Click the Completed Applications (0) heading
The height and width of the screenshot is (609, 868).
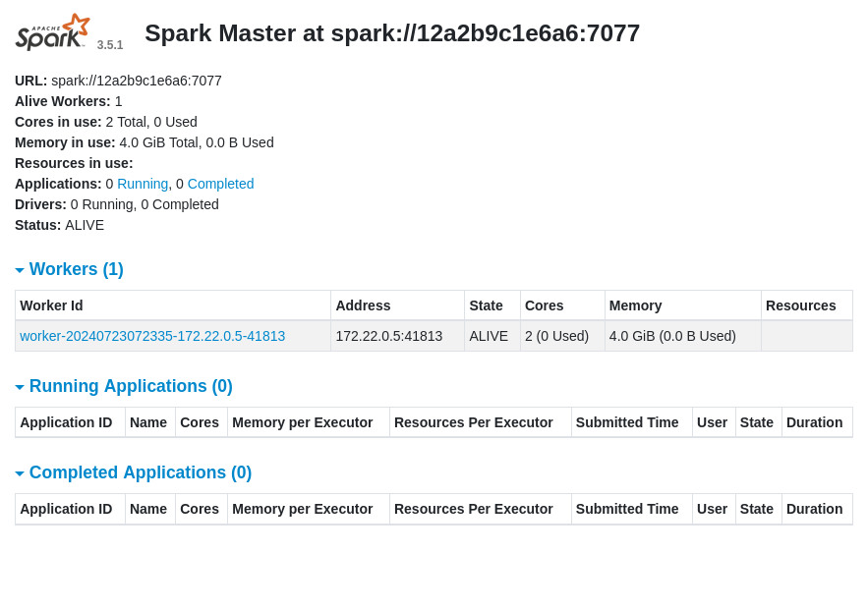coord(141,472)
